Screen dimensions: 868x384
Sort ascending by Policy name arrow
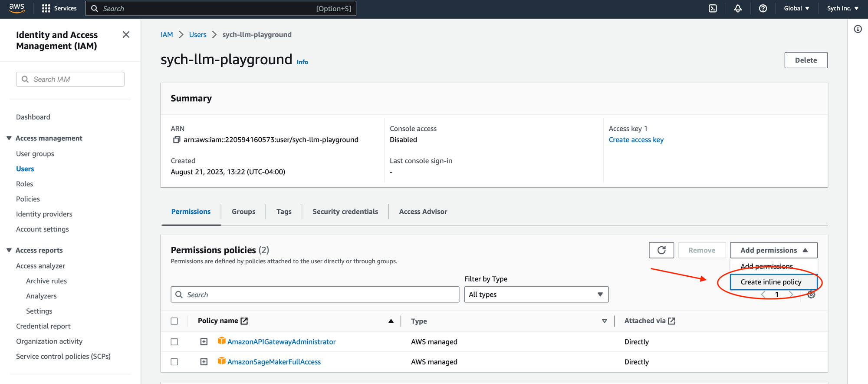(391, 321)
